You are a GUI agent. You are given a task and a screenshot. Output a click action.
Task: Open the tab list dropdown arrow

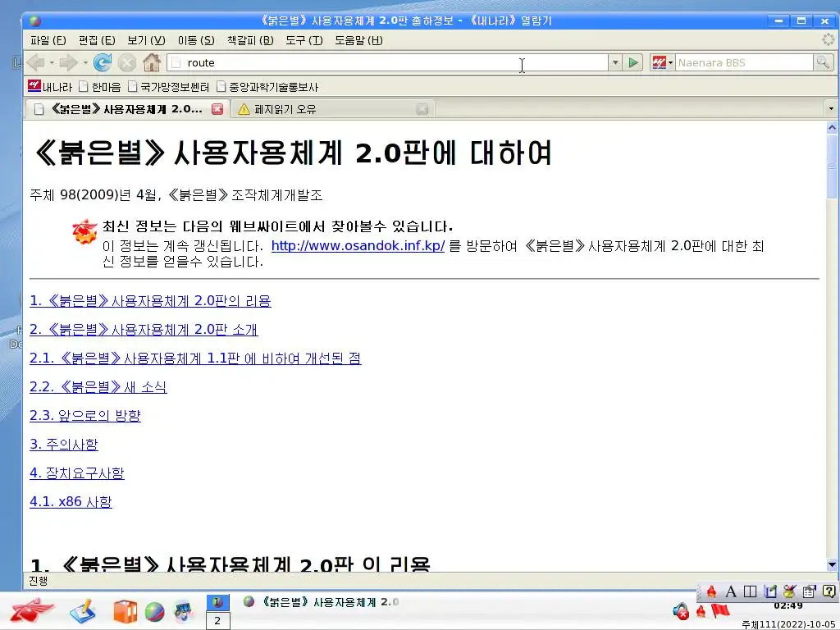pyautogui.click(x=831, y=109)
